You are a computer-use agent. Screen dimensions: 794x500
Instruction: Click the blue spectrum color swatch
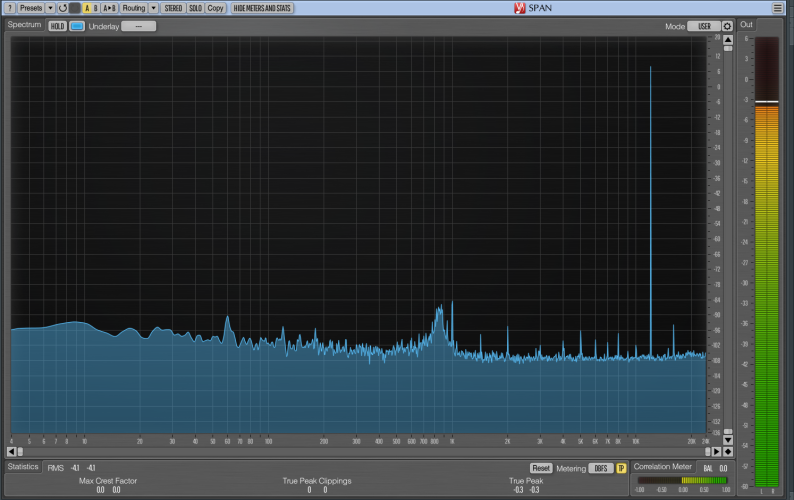[x=77, y=26]
